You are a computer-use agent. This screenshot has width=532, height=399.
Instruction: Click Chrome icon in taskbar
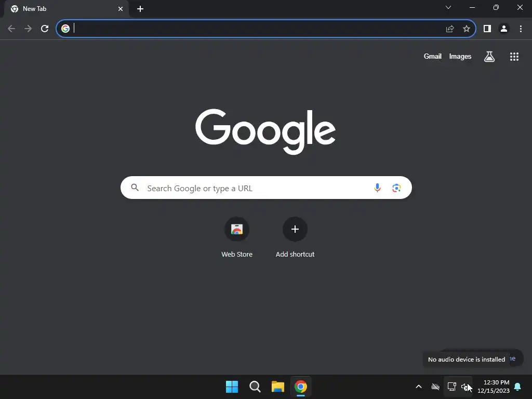(301, 387)
